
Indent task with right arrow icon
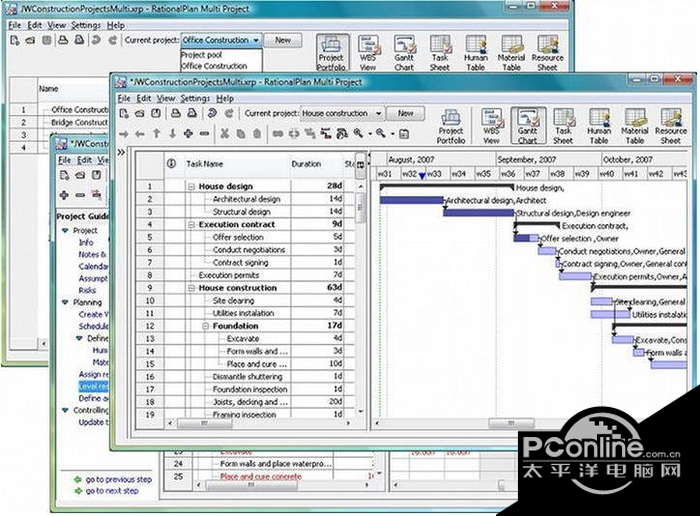pyautogui.click(x=124, y=133)
